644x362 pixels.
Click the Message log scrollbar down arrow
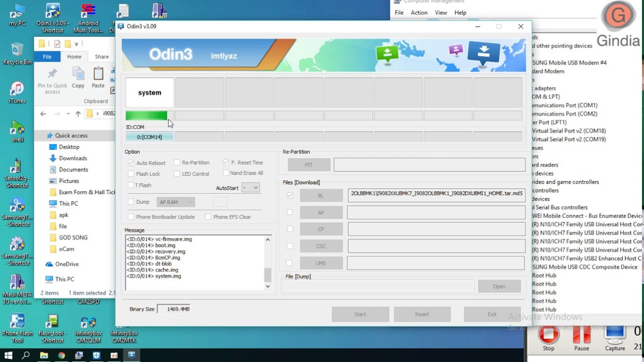(268, 286)
